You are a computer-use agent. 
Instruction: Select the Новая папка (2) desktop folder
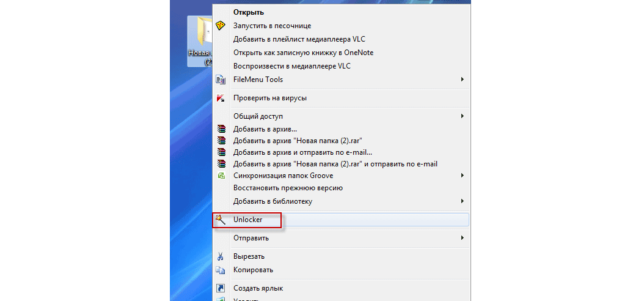200,40
